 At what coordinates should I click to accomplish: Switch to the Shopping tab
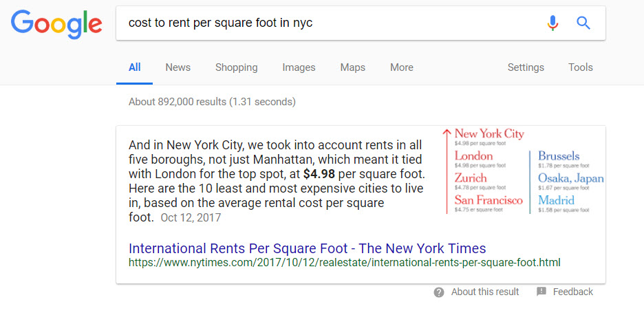pyautogui.click(x=236, y=67)
